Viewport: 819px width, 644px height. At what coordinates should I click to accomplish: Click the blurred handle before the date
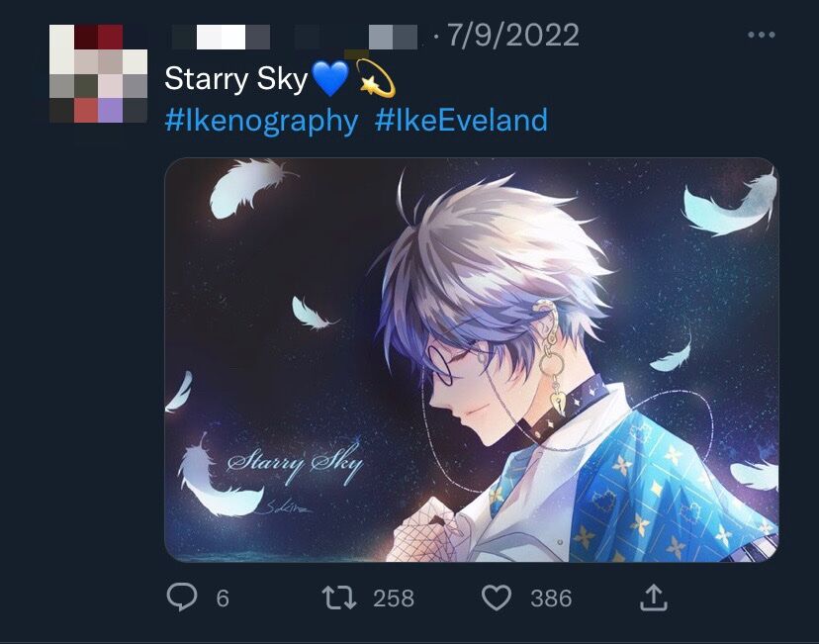point(356,37)
